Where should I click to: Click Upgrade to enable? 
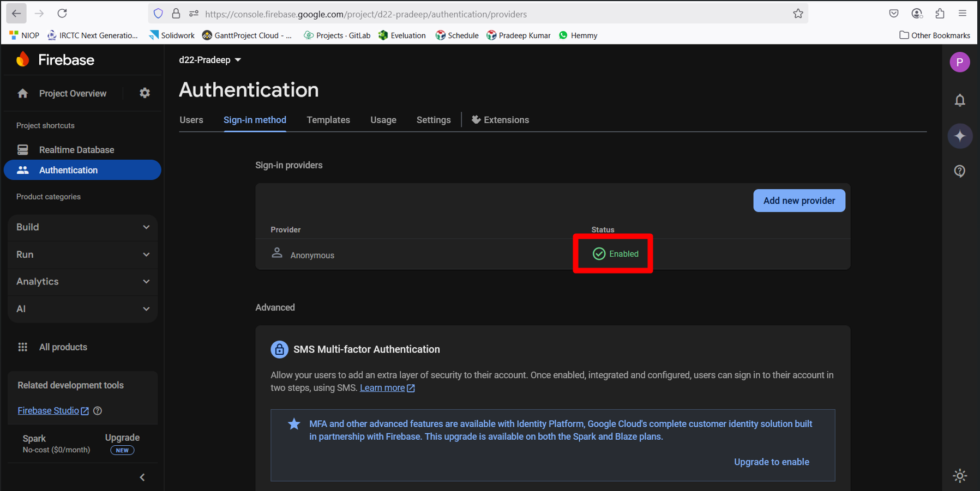tap(772, 462)
